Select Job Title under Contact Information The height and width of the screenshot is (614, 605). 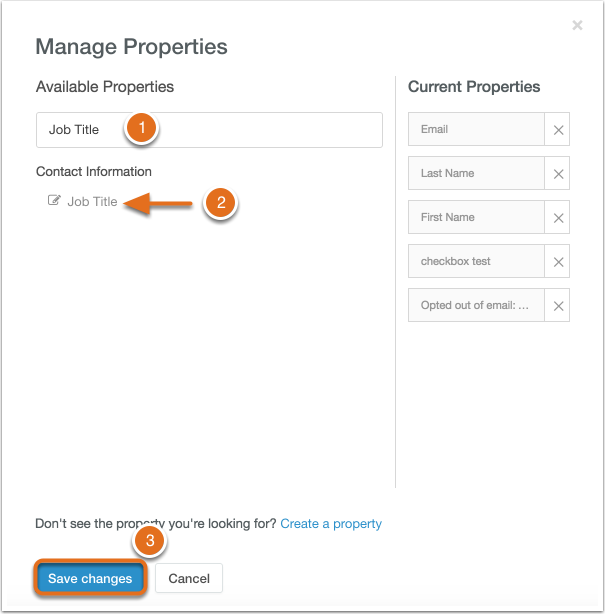tap(92, 201)
